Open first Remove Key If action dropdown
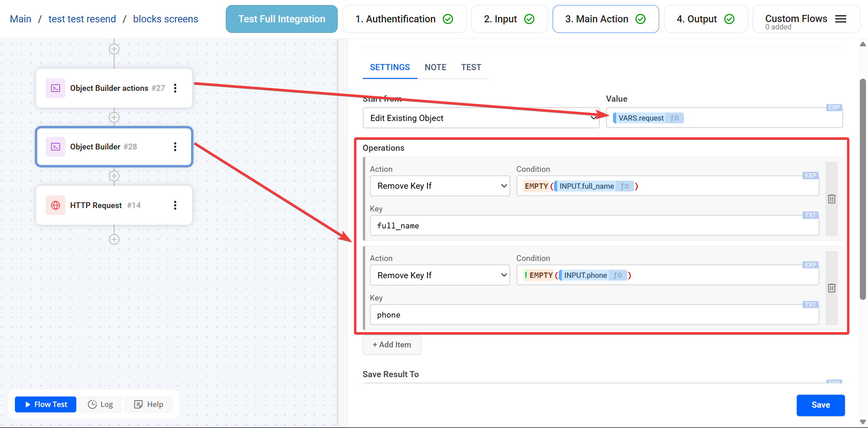The height and width of the screenshot is (428, 868). click(440, 186)
